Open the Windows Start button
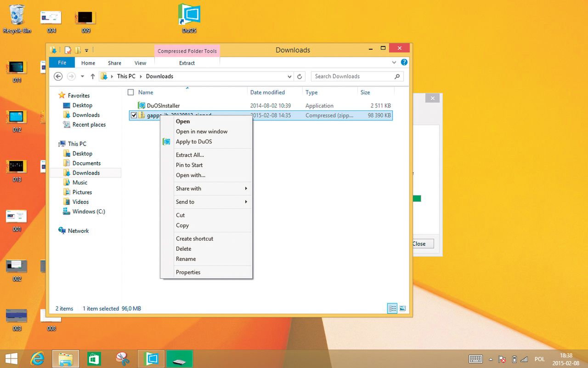 11,359
